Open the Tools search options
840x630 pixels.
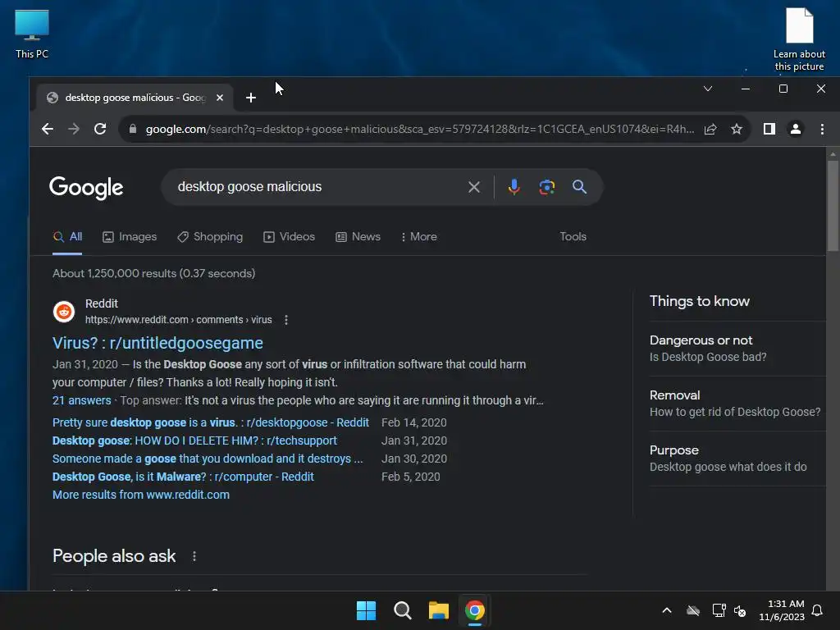point(573,237)
